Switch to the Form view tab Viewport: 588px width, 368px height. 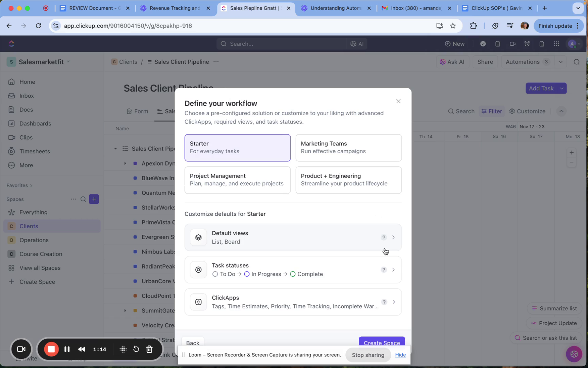click(x=137, y=111)
